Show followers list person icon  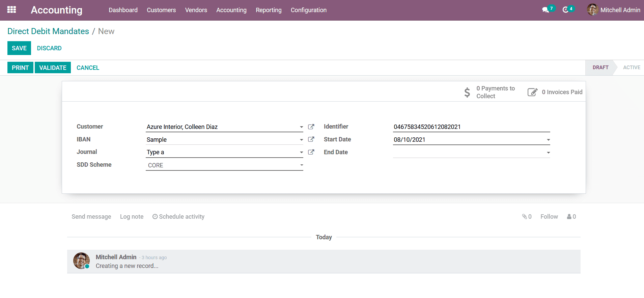click(x=569, y=217)
